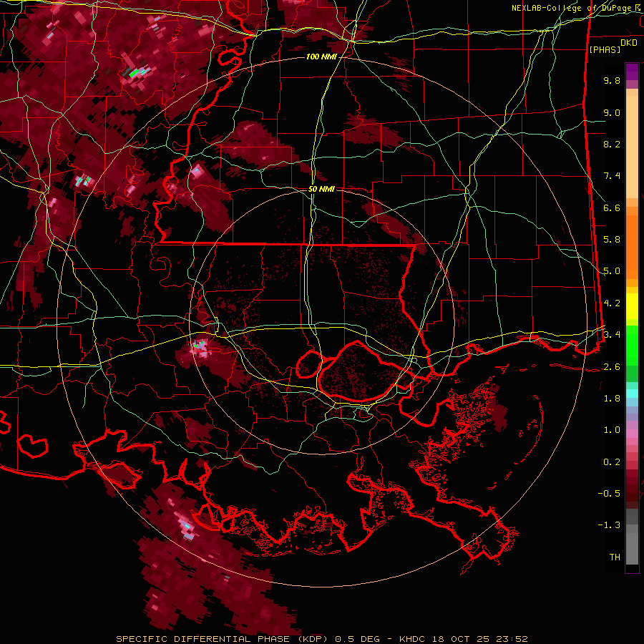This screenshot has width=644, height=644.
Task: Click the 1.8 value on the color scale
Action: [x=612, y=399]
